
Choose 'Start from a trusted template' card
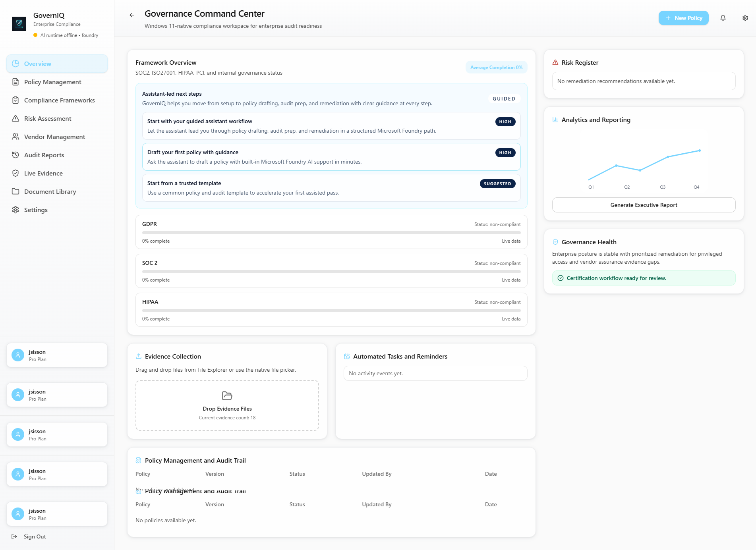[331, 188]
